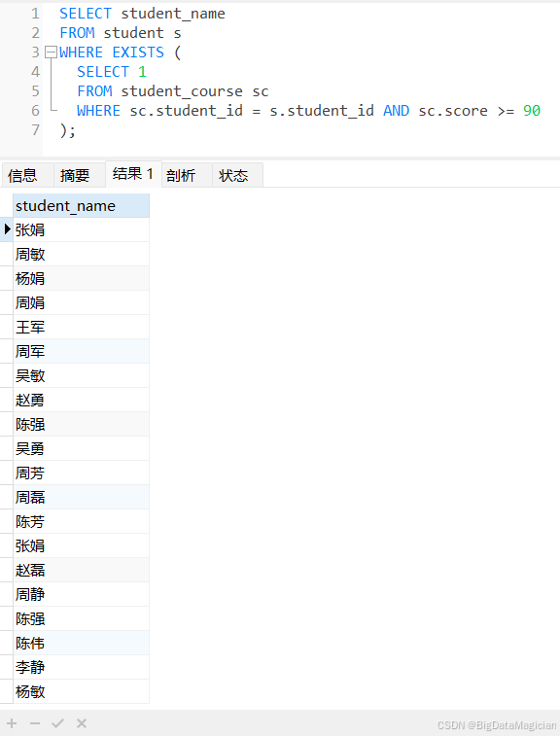Select the 杨敏 result cell
Viewport: 560px width, 736px height.
pos(82,691)
